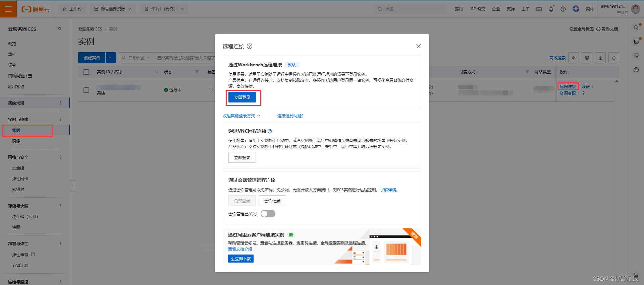Open region selector 华北1 (青岛)

(x=164, y=9)
